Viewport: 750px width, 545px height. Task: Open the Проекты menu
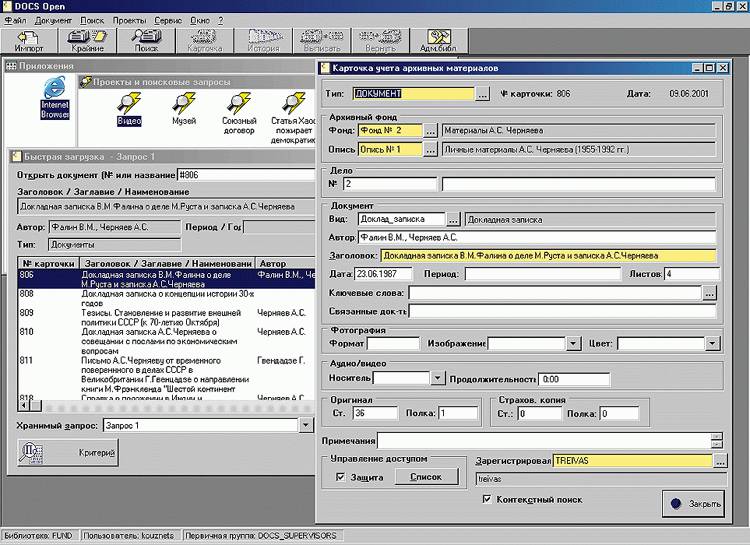[129, 21]
